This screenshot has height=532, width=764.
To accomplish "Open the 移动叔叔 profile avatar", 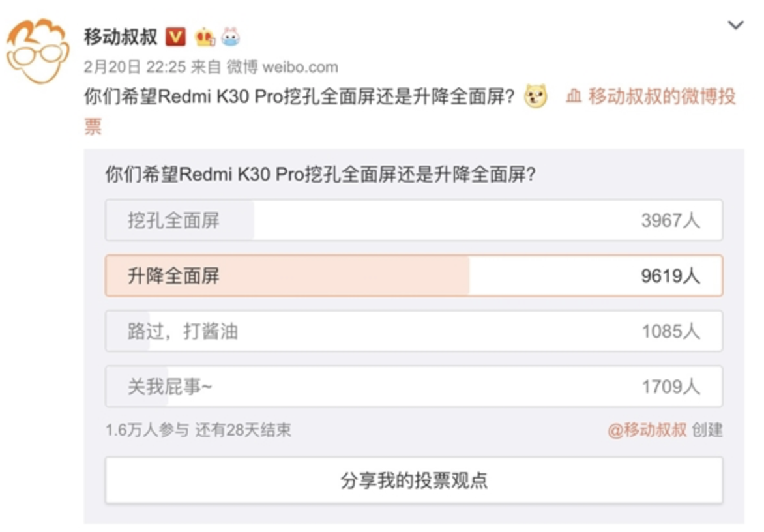I will (x=38, y=51).
